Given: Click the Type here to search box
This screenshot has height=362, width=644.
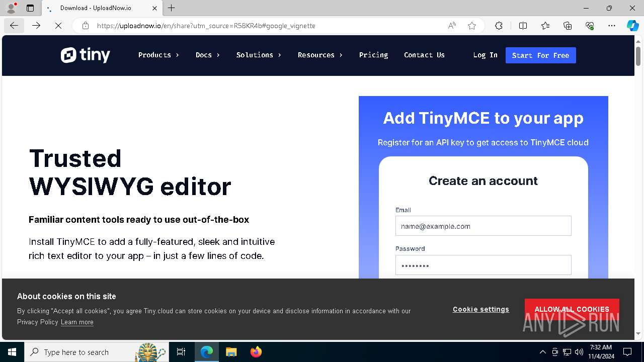Looking at the screenshot, I should (96, 352).
